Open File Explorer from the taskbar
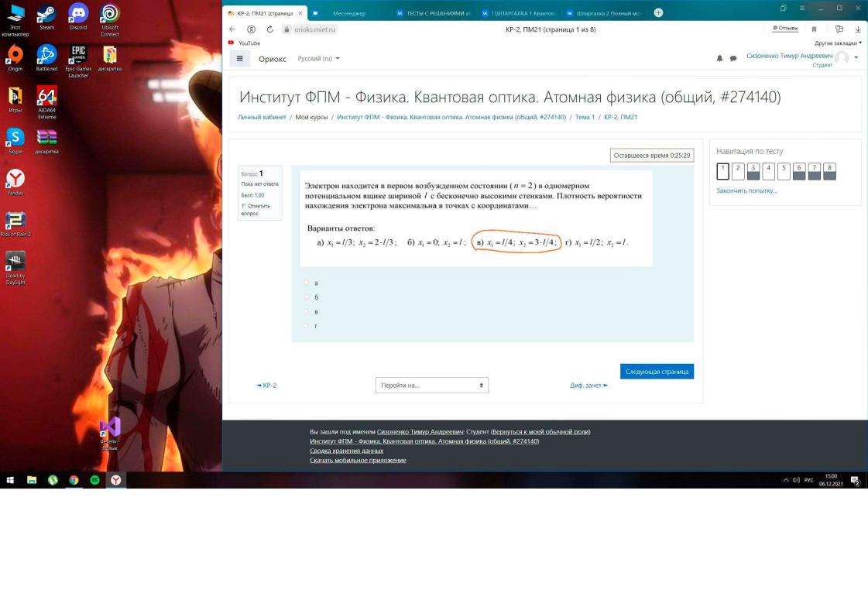Viewport: 868px width, 614px height. [x=32, y=480]
